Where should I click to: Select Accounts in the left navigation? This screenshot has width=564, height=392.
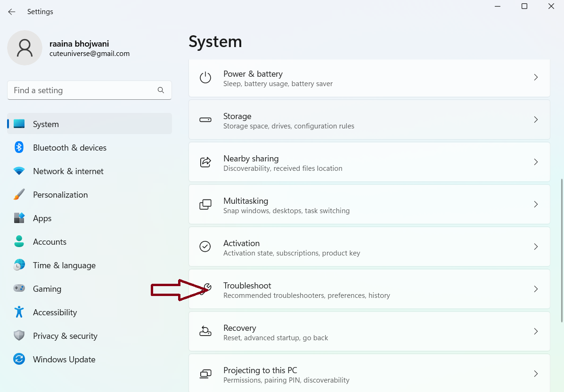click(49, 242)
